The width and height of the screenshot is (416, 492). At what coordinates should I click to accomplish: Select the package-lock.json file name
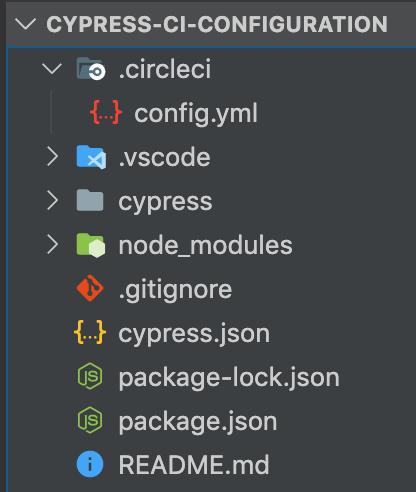pyautogui.click(x=229, y=377)
